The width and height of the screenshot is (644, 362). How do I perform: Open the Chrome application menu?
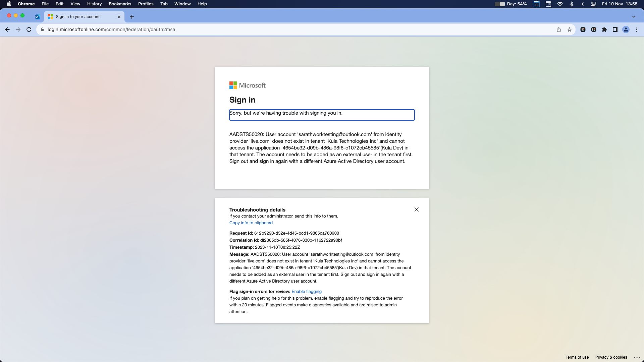click(26, 4)
